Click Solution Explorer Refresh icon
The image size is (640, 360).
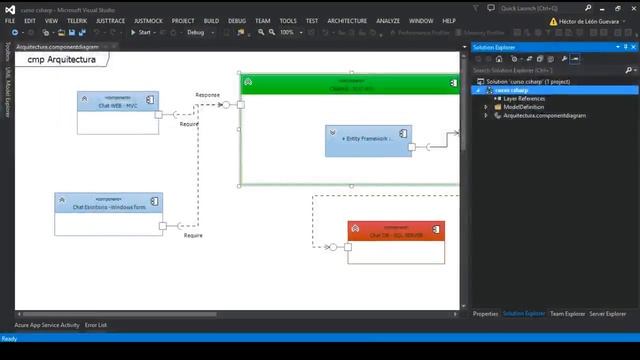click(529, 59)
